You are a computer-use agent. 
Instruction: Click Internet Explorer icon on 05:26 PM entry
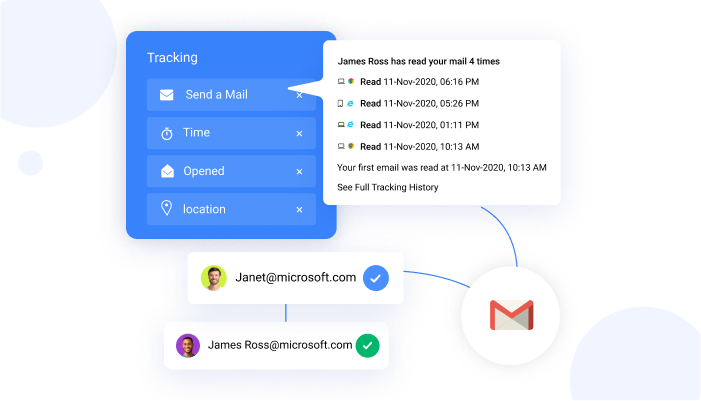350,103
